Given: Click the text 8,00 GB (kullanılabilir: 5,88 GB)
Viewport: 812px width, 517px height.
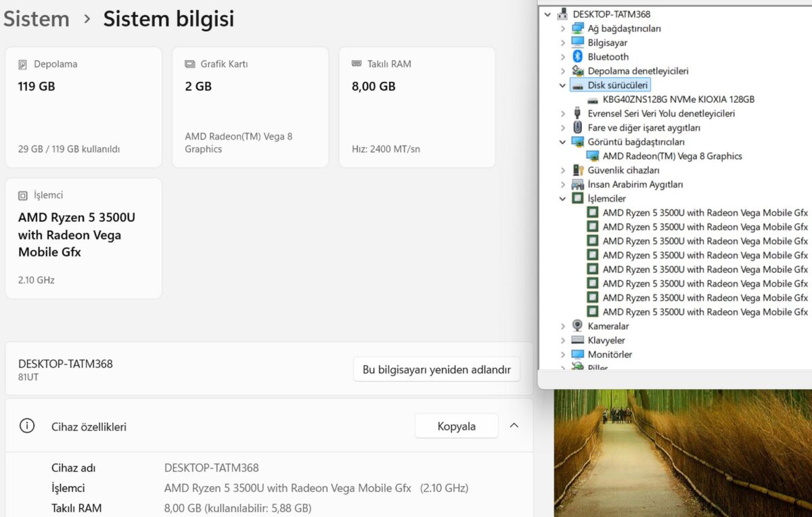Looking at the screenshot, I should tap(238, 508).
